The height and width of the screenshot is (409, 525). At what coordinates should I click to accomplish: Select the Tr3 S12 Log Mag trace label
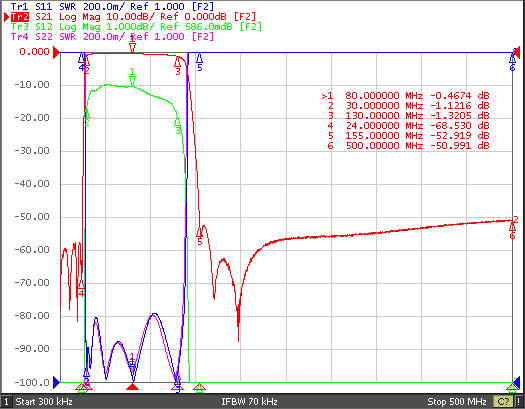136,26
